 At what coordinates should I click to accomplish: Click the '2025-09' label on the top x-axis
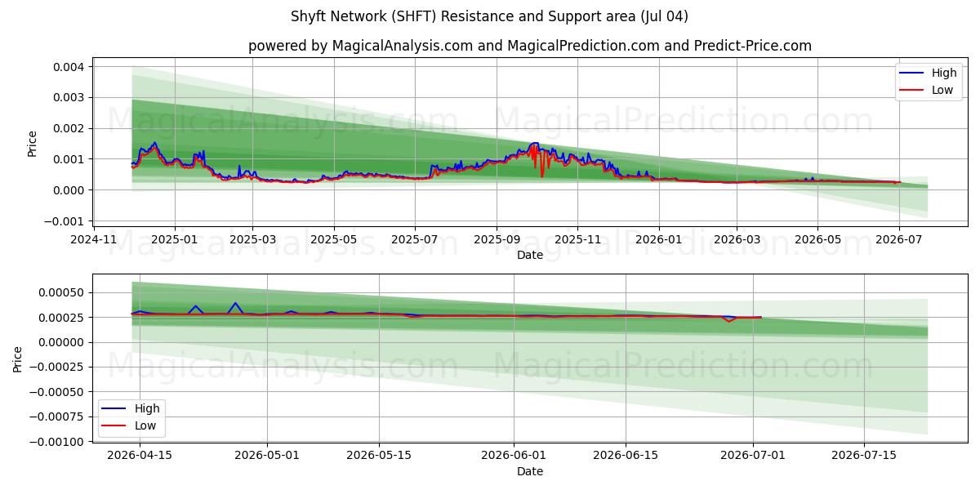pyautogui.click(x=497, y=239)
